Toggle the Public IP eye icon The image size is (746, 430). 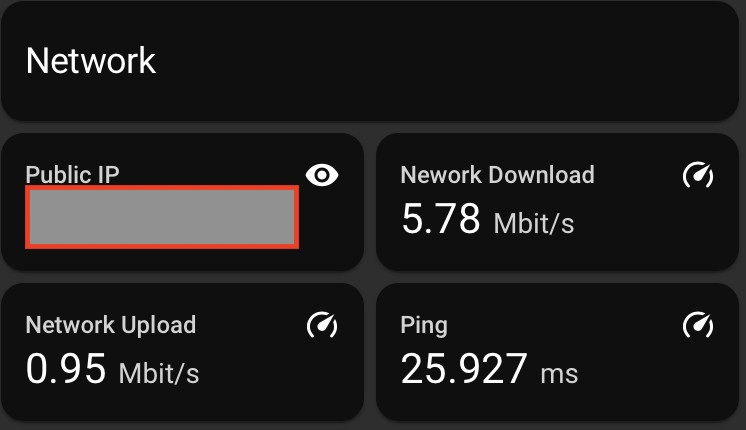pos(322,176)
